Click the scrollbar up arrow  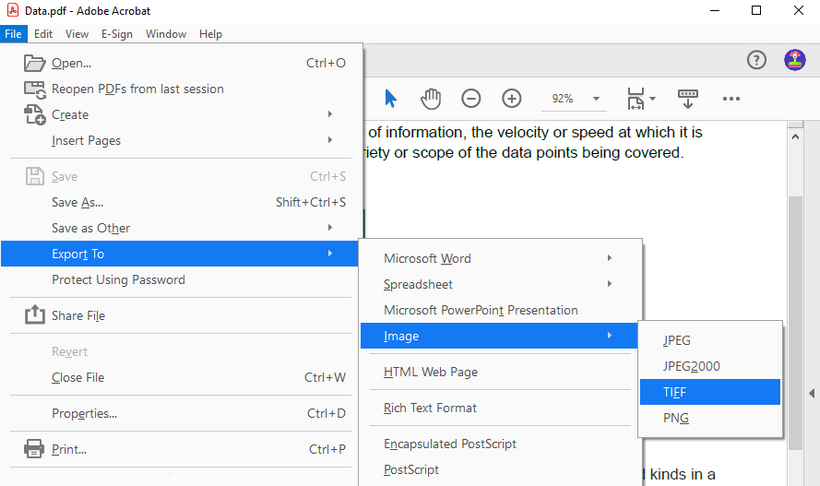[x=795, y=137]
